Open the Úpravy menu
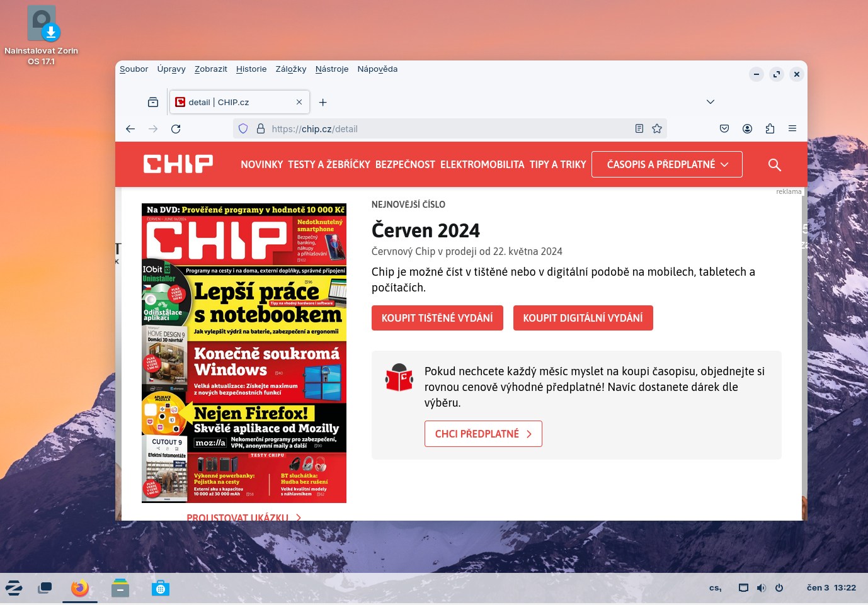 coord(171,69)
